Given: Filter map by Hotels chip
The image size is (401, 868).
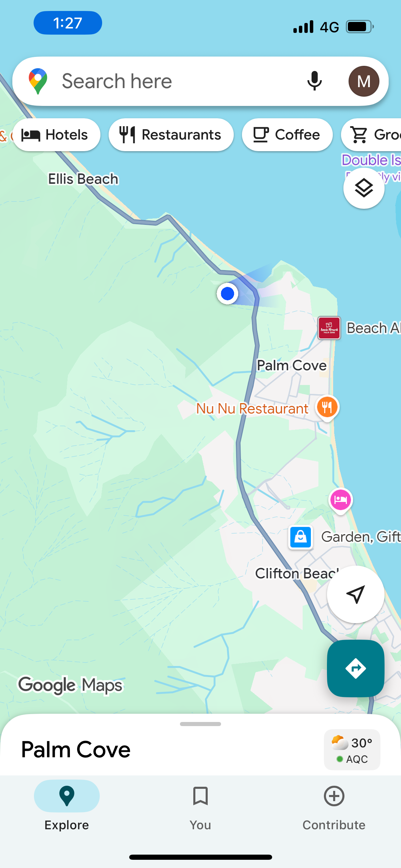Looking at the screenshot, I should click(56, 135).
